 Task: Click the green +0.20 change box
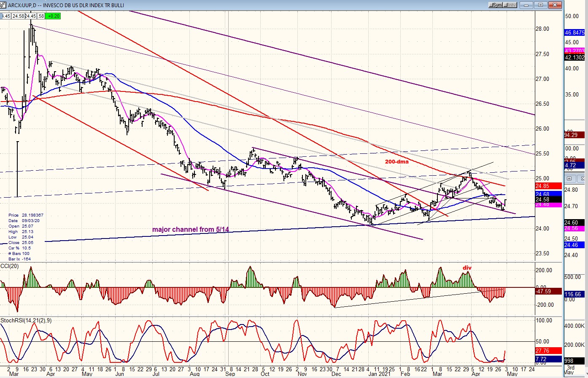coord(54,16)
